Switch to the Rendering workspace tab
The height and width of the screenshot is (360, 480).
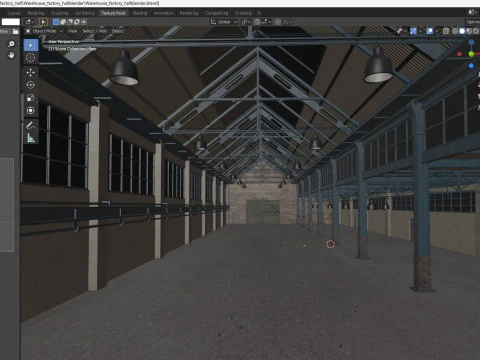tap(189, 13)
